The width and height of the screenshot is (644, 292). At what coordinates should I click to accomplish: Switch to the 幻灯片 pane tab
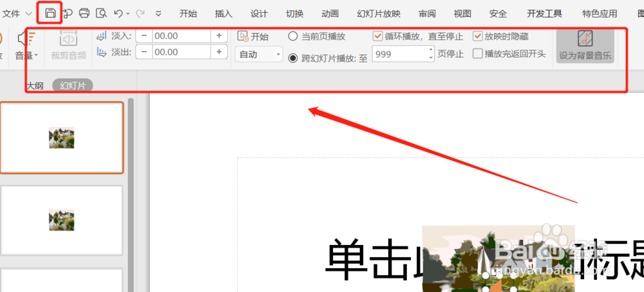[73, 86]
